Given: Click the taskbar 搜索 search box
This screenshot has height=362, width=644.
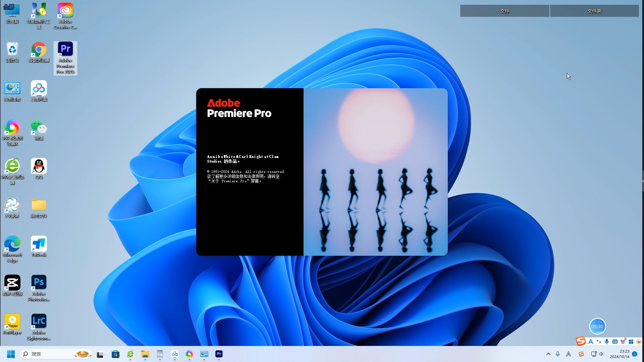Looking at the screenshot, I should [x=56, y=354].
